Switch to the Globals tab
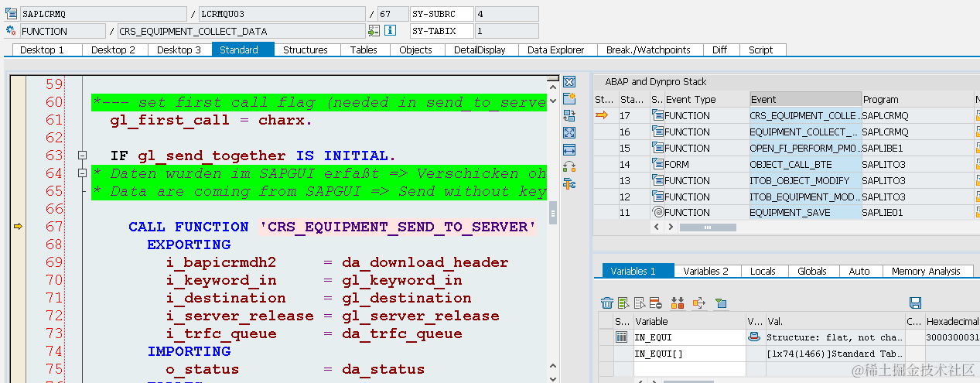The height and width of the screenshot is (383, 980). coord(812,271)
